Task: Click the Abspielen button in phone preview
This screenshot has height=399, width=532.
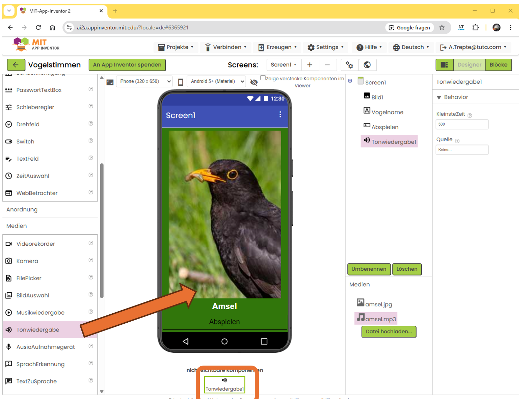Action: tap(224, 322)
